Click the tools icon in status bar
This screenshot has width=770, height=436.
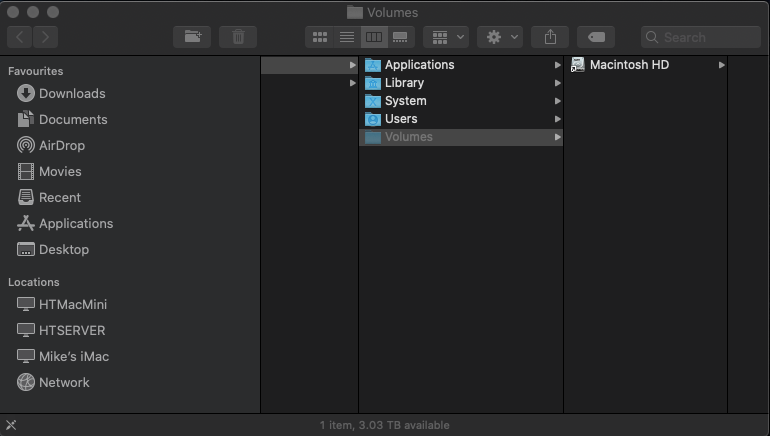[11, 425]
